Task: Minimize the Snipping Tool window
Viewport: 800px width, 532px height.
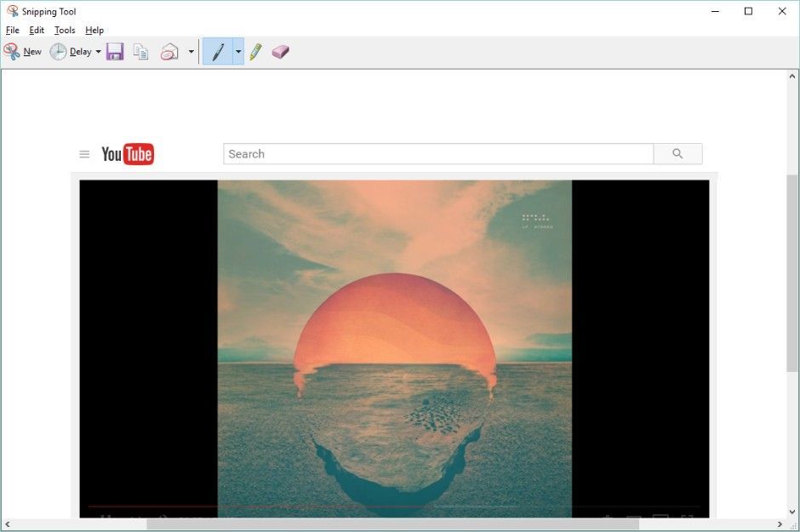Action: point(715,11)
